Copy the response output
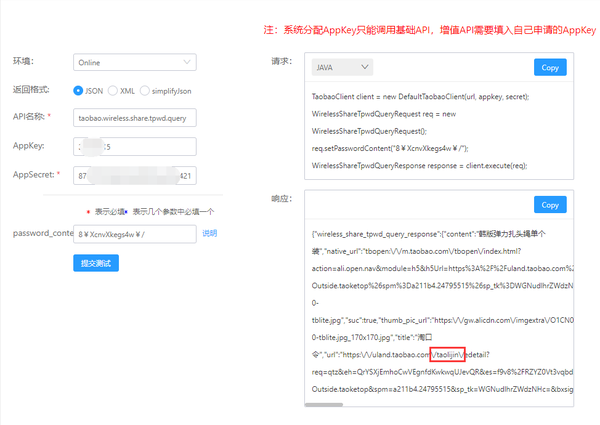Viewport: 600px width, 425px height. [x=550, y=204]
